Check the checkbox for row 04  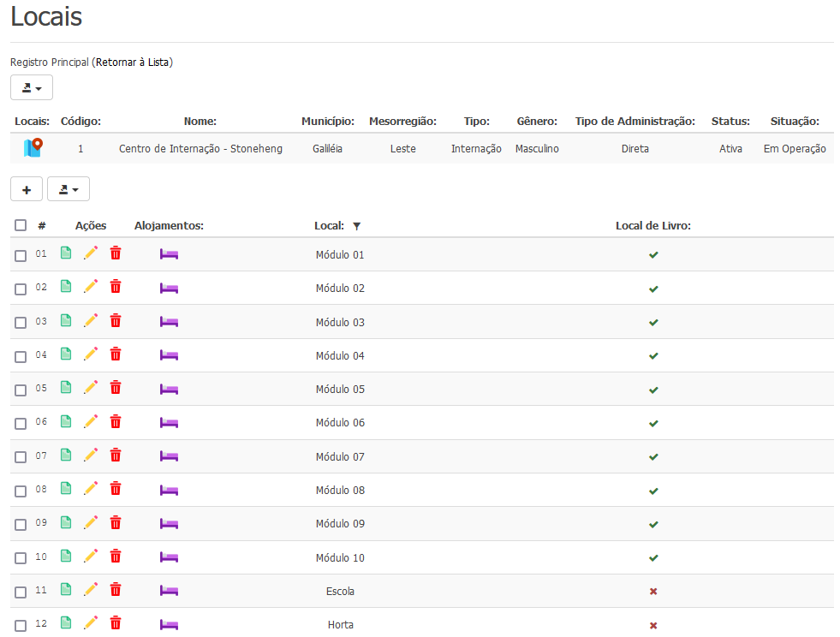[x=21, y=356]
